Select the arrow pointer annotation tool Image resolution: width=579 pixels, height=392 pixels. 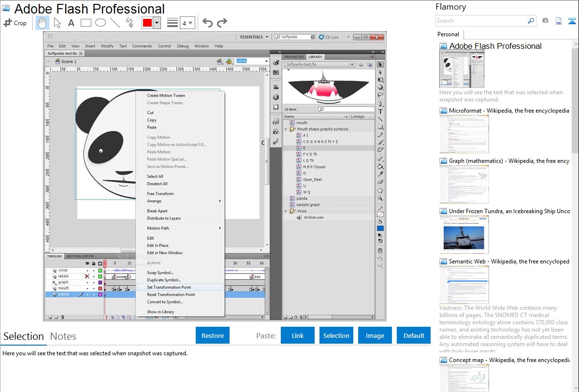tap(57, 23)
